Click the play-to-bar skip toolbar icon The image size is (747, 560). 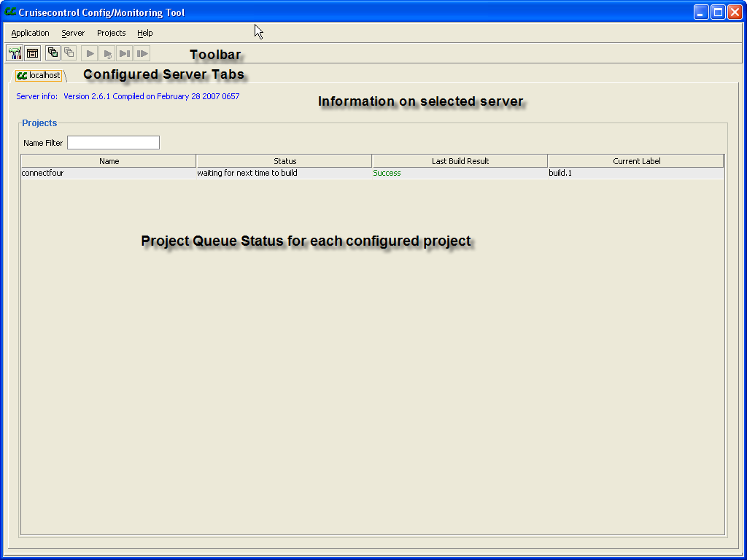(125, 53)
